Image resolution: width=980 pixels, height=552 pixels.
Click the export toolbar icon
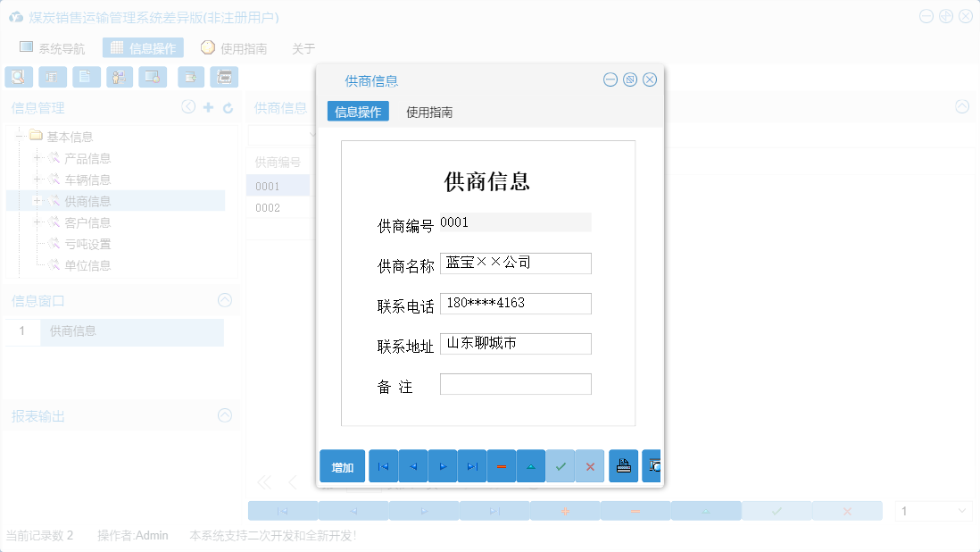tap(190, 77)
